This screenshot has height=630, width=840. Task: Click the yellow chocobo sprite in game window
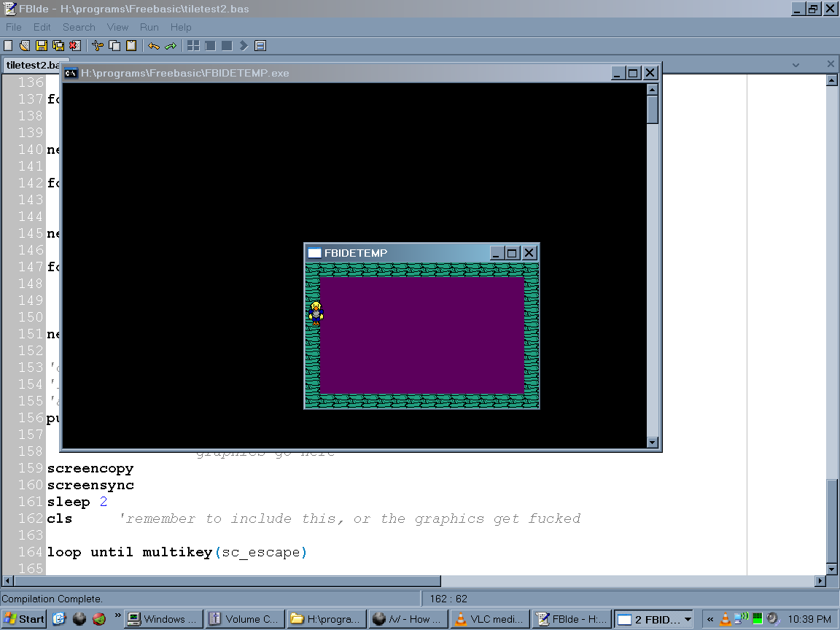click(316, 314)
